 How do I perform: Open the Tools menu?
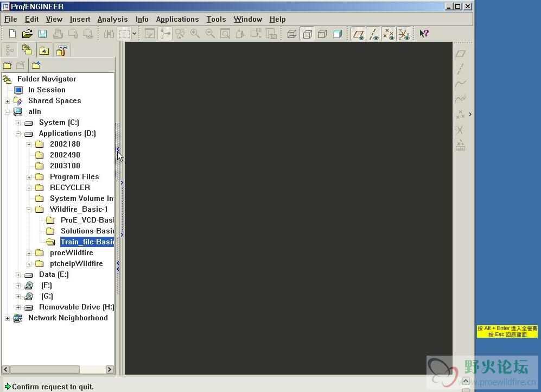216,20
